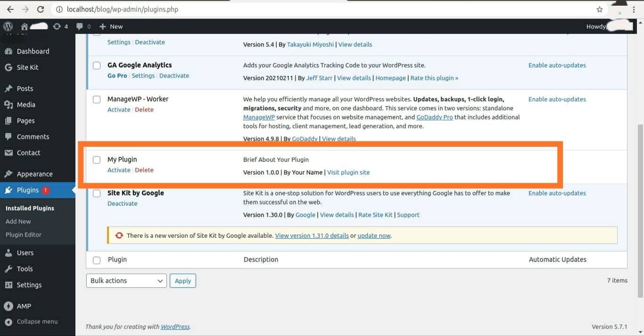Click the Pages icon in sidebar
644x336 pixels.
[8, 121]
